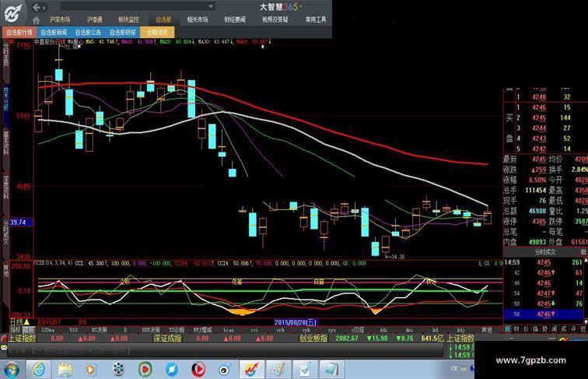Open the 沪深市场 menu
The width and height of the screenshot is (588, 379).
(60, 19)
